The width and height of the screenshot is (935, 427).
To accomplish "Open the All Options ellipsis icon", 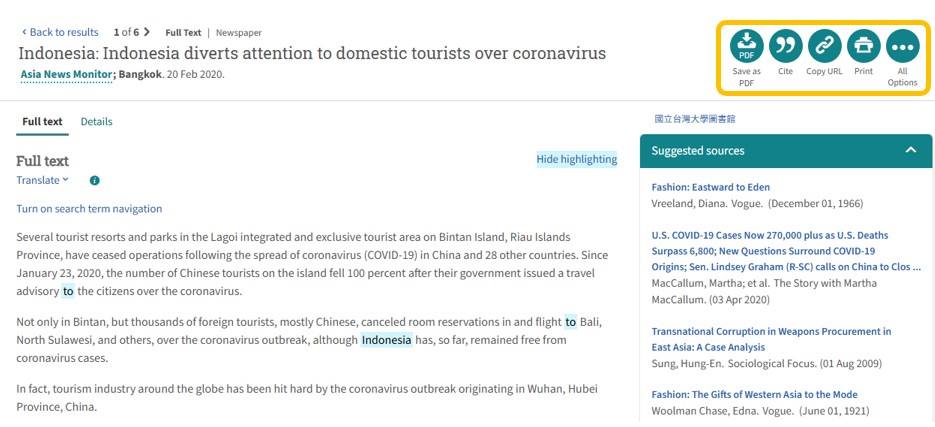I will tap(902, 46).
